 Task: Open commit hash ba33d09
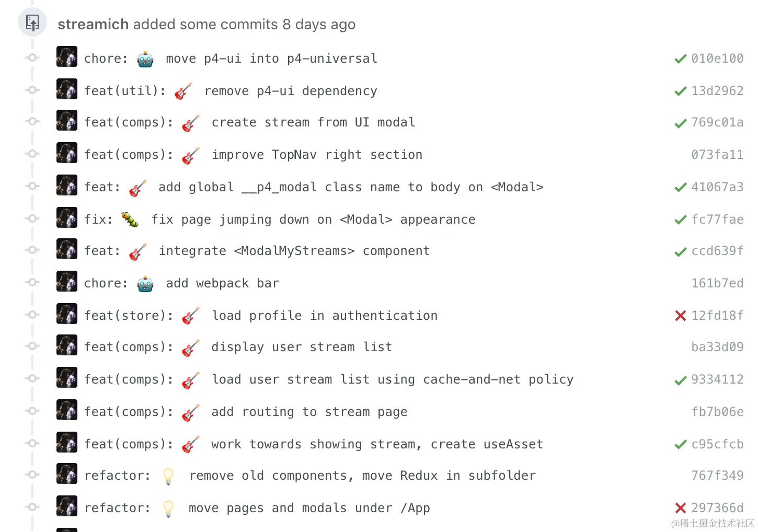(717, 347)
